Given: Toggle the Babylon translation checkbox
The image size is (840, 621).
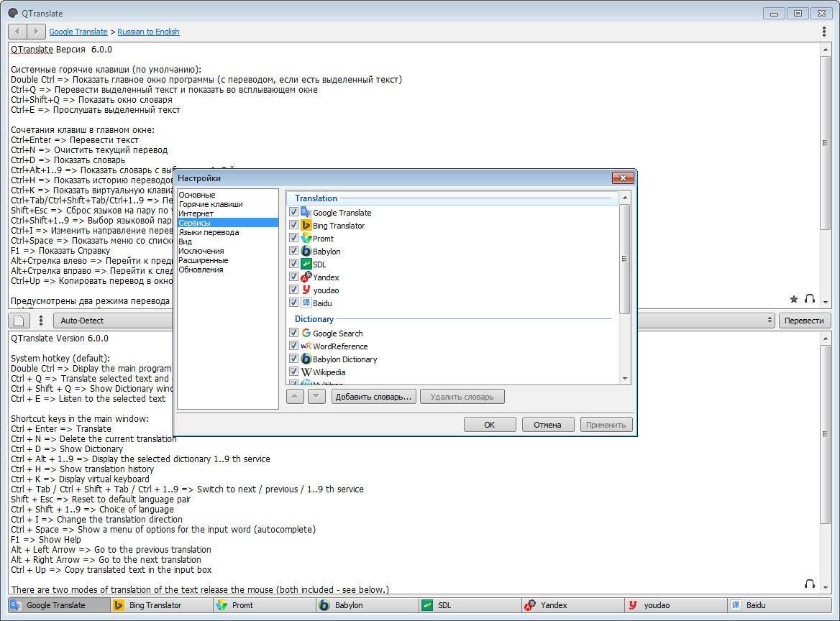Looking at the screenshot, I should 293,251.
